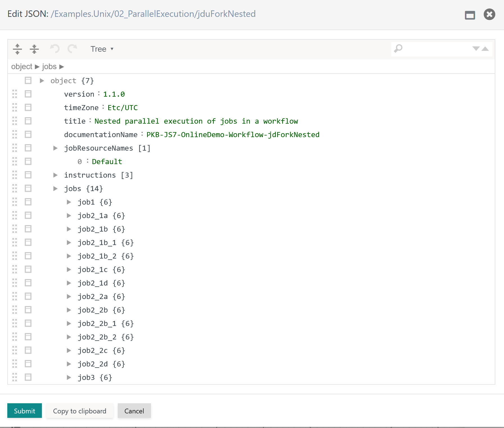Open the action menu for job2_2c row
Viewport: 504px width, 428px height.
pos(28,350)
